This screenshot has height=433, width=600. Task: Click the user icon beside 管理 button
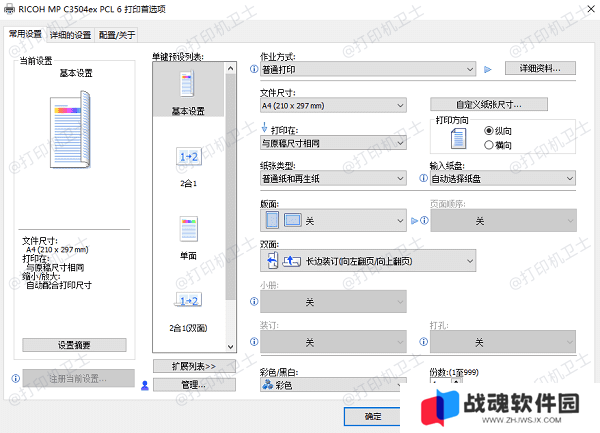(145, 385)
